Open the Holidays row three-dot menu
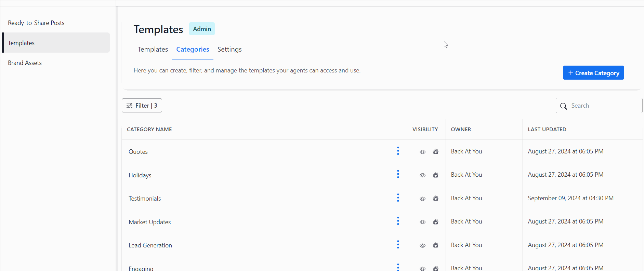This screenshot has height=271, width=644. [398, 174]
